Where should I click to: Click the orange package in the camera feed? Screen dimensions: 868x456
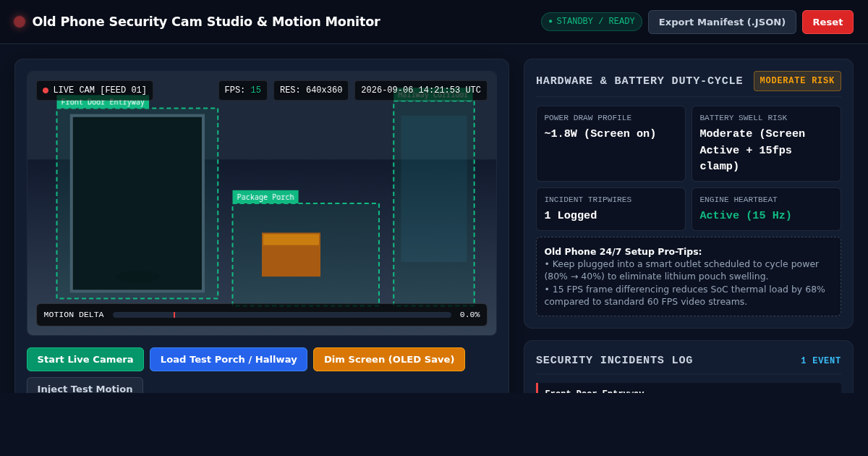coord(291,254)
